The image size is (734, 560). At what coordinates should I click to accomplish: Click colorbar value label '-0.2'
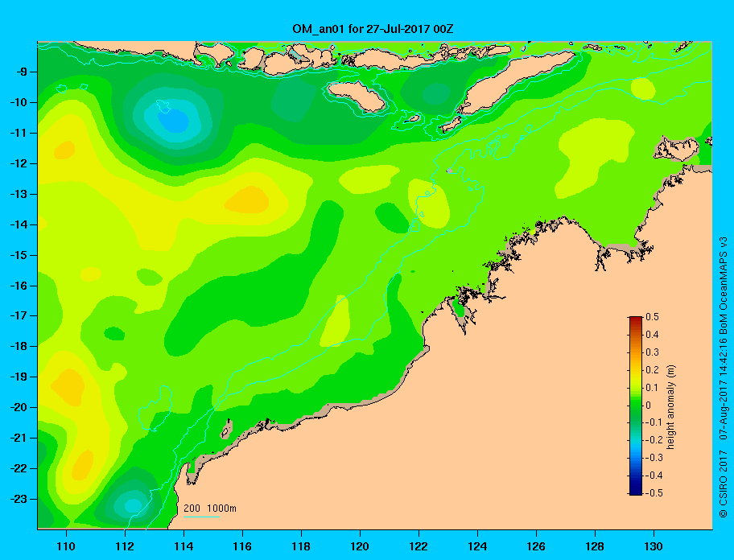[x=654, y=440]
